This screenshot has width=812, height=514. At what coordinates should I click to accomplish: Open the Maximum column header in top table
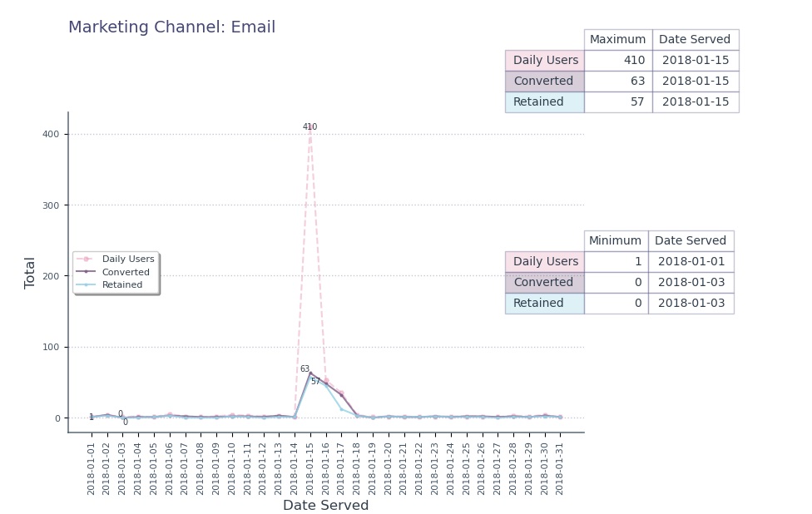[x=616, y=39]
